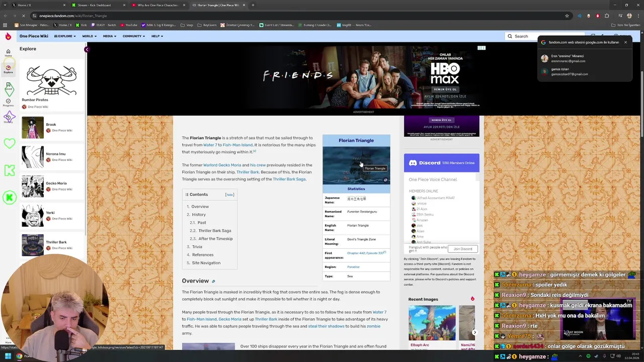644x362 pixels.
Task: Open the History sidebar icon
Action: coord(8,119)
